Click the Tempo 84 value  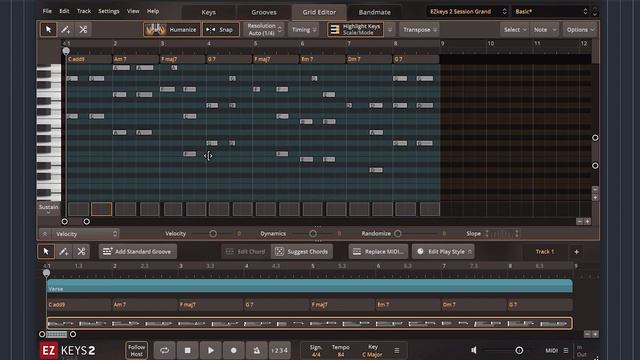[340, 354]
